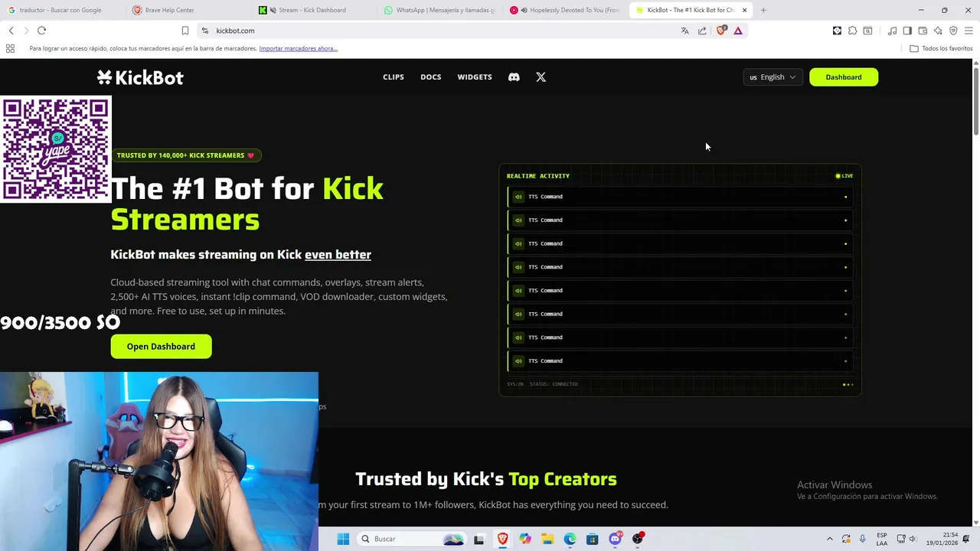Viewport: 980px width, 551px height.
Task: Open Copilot from the taskbar
Action: click(x=524, y=539)
